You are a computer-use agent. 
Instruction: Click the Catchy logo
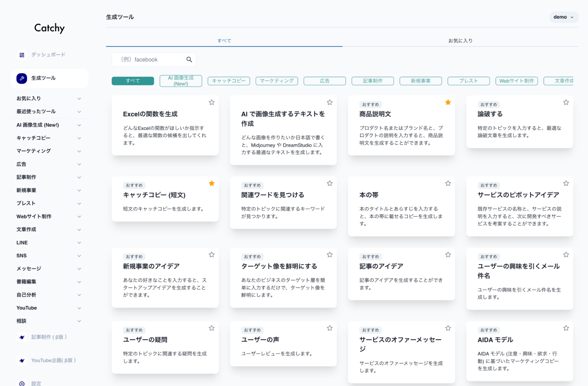49,28
